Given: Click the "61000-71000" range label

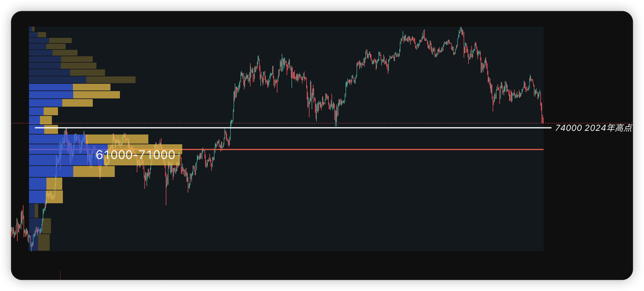Looking at the screenshot, I should tap(135, 155).
